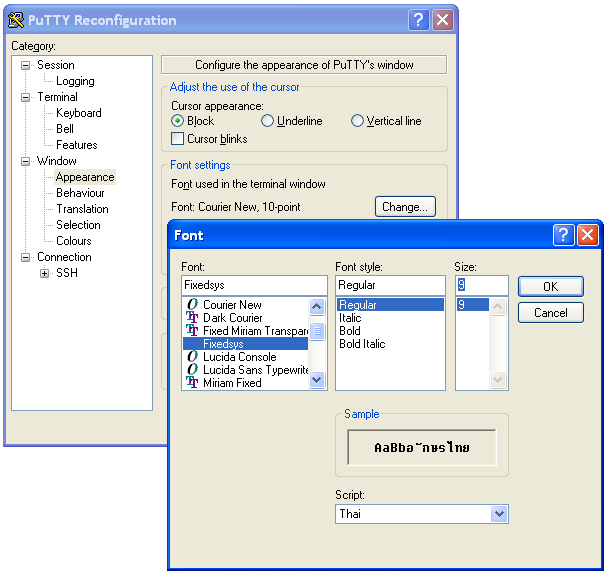Collapse the Window tree node
The width and height of the screenshot is (608, 575).
(x=25, y=161)
